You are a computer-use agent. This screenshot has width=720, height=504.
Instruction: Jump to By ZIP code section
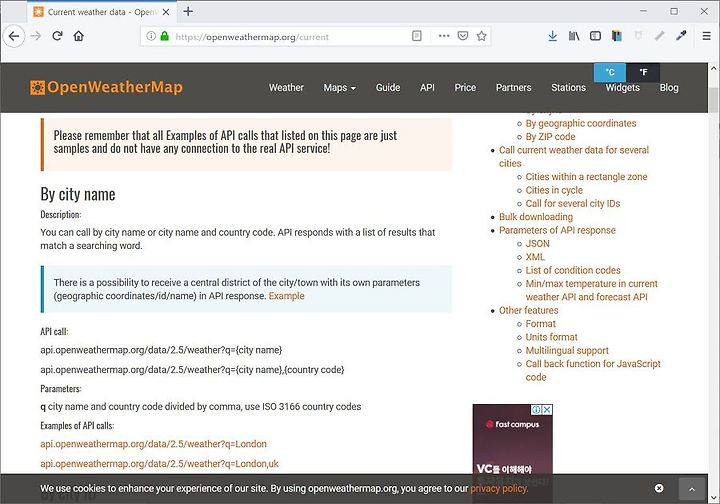pos(550,137)
